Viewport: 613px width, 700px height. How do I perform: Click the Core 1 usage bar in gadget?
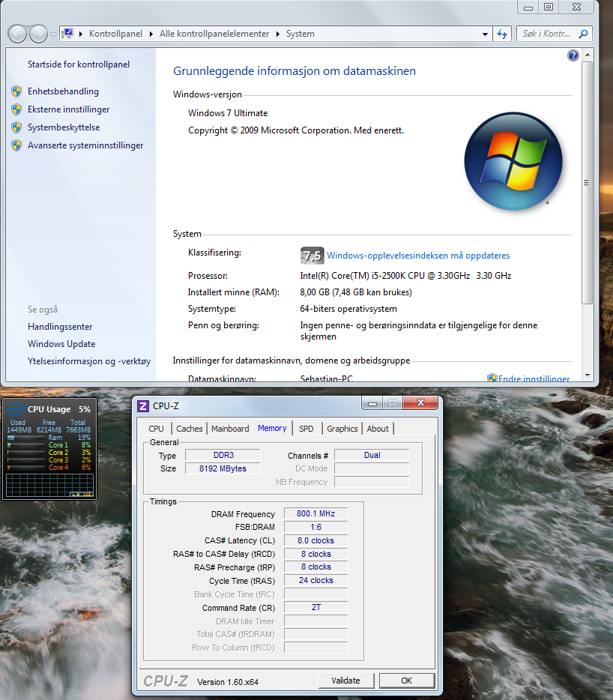coord(26,445)
